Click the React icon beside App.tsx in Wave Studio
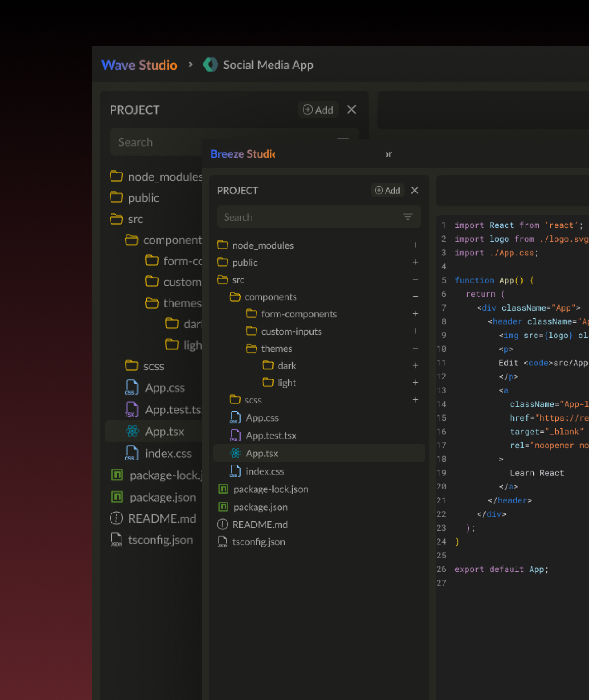Image resolution: width=589 pixels, height=700 pixels. point(132,431)
